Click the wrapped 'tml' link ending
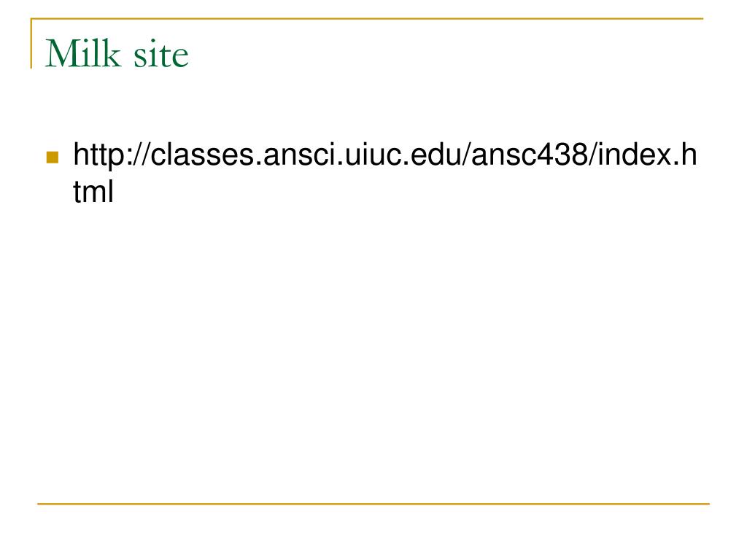The height and width of the screenshot is (560, 747). tap(93, 192)
